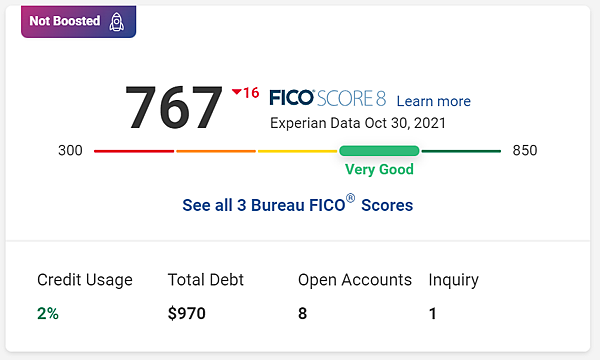This screenshot has height=360, width=600.
Task: Click the dark green exceptional range segment
Action: tap(461, 151)
